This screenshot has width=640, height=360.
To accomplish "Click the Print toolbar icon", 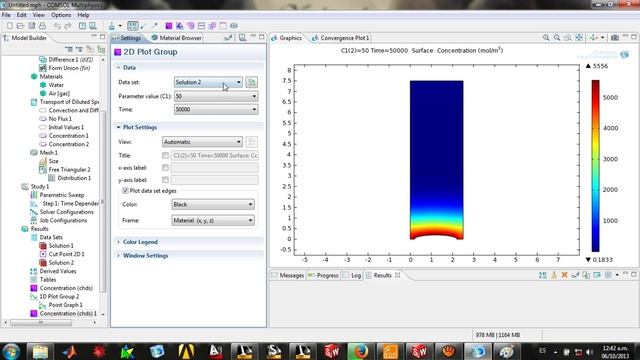I will 42,26.
